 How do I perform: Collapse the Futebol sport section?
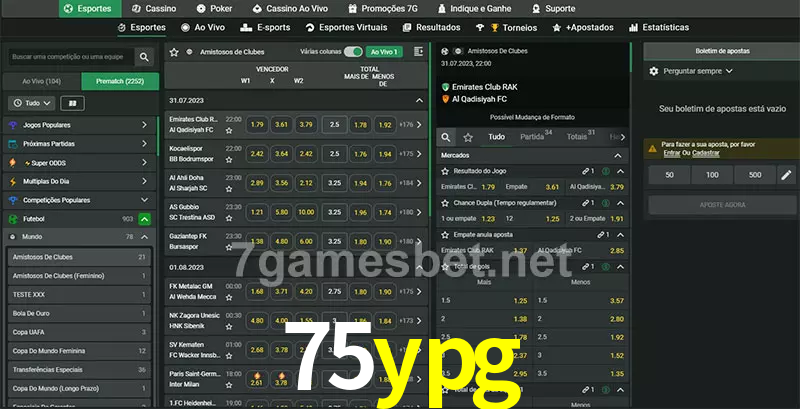click(145, 218)
